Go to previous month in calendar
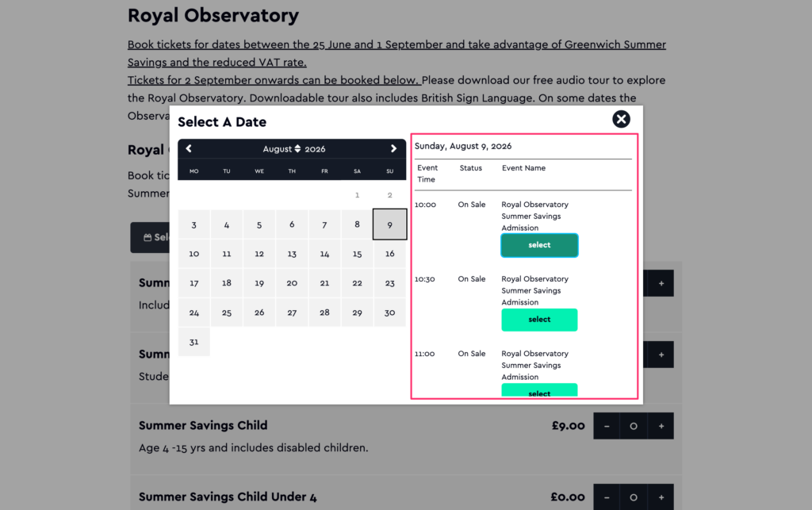 (189, 148)
